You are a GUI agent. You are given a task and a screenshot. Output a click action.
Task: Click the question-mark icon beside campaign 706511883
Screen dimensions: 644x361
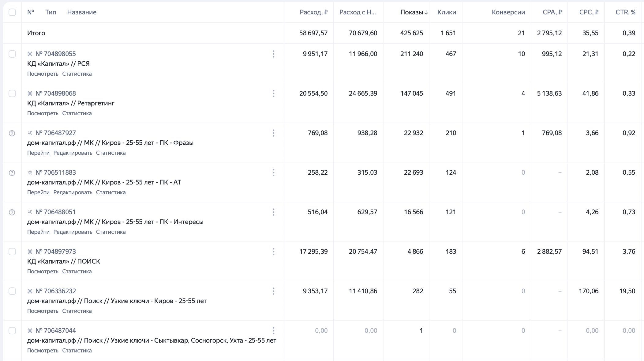coord(12,173)
